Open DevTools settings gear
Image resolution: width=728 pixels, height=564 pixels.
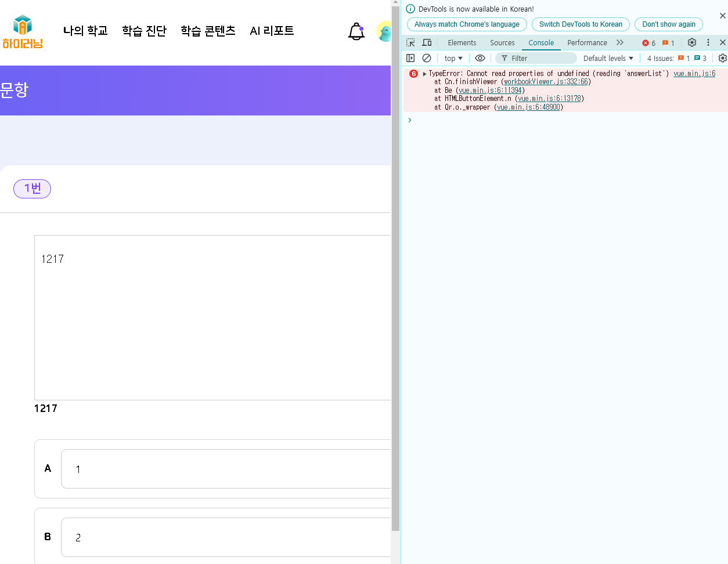tap(691, 42)
